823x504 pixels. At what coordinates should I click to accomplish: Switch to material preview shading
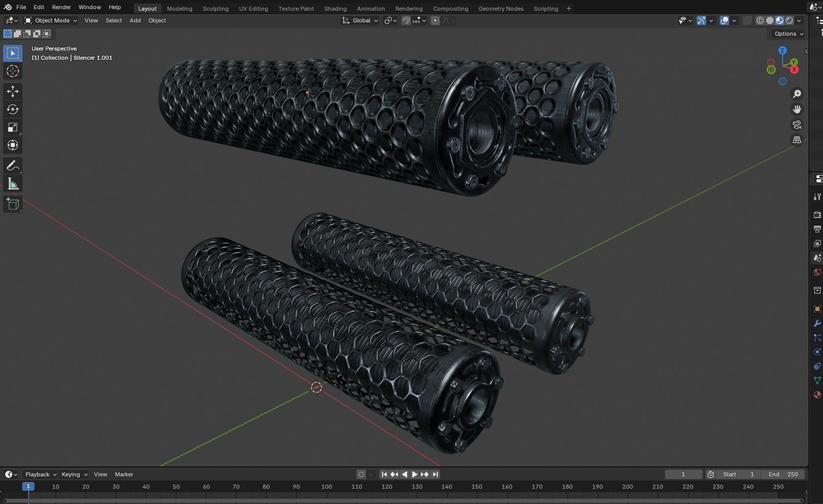(x=780, y=20)
